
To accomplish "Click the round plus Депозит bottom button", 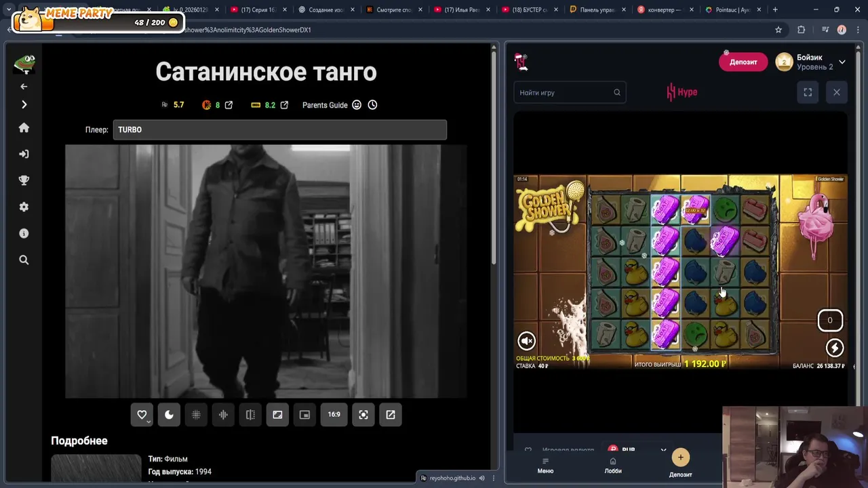I will pyautogui.click(x=680, y=457).
